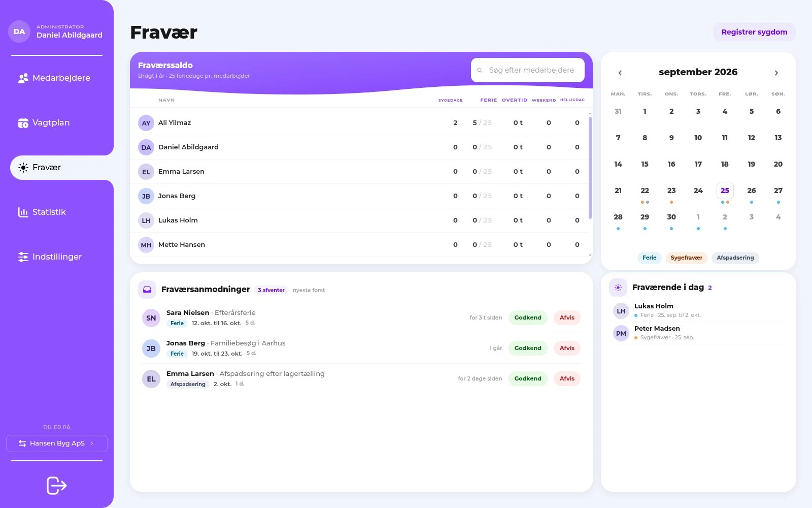This screenshot has width=812, height=508.
Task: Click the '3 afventer' badge
Action: [x=272, y=290]
